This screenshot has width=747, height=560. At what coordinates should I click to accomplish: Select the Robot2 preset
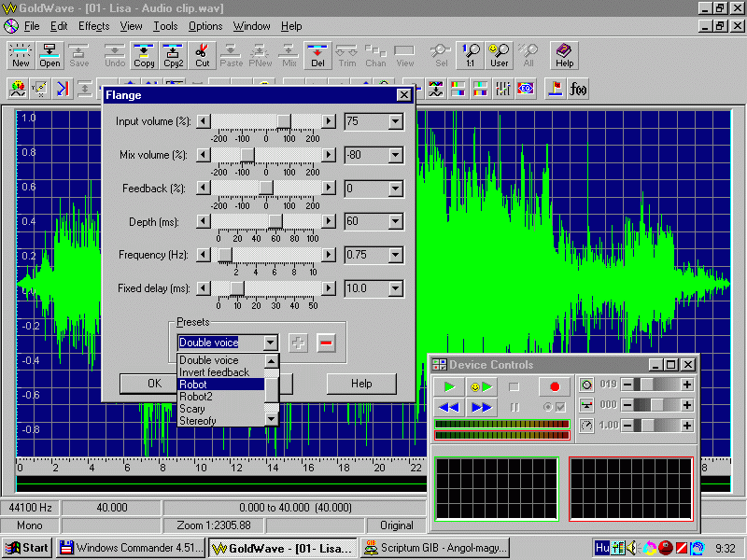220,397
